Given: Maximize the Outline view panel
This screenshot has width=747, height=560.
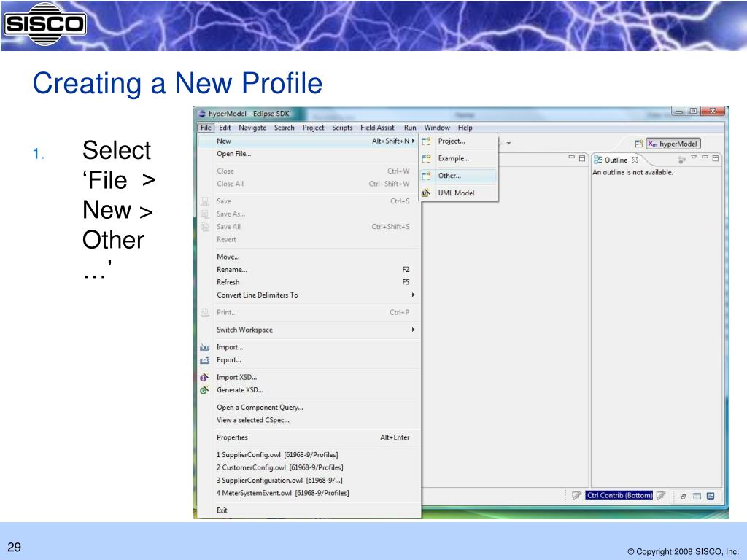Looking at the screenshot, I should pos(716,158).
